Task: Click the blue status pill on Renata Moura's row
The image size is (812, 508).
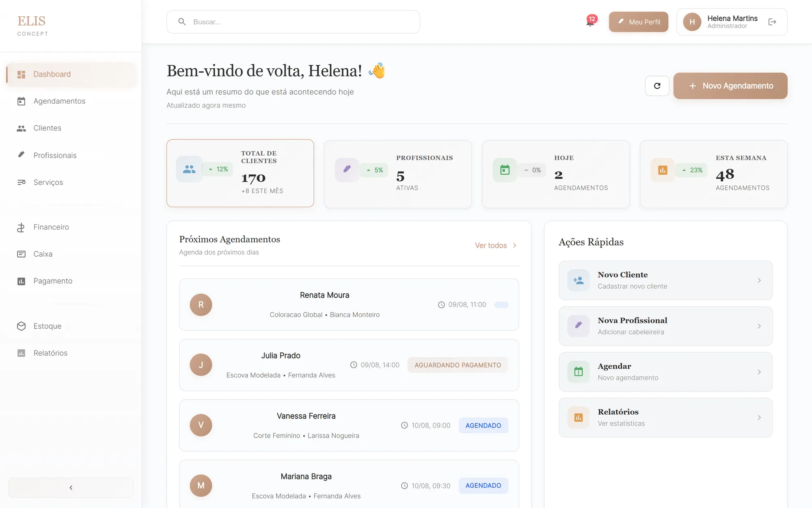Action: click(x=501, y=305)
